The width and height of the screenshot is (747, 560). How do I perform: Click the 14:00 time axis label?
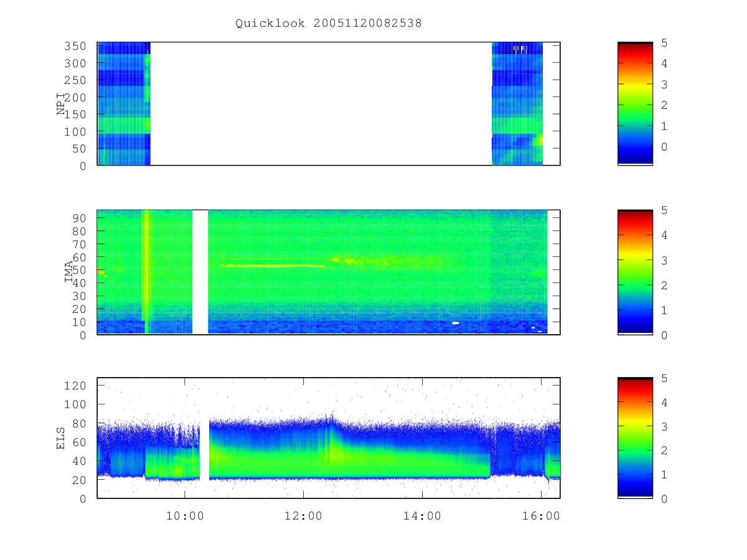tap(422, 516)
